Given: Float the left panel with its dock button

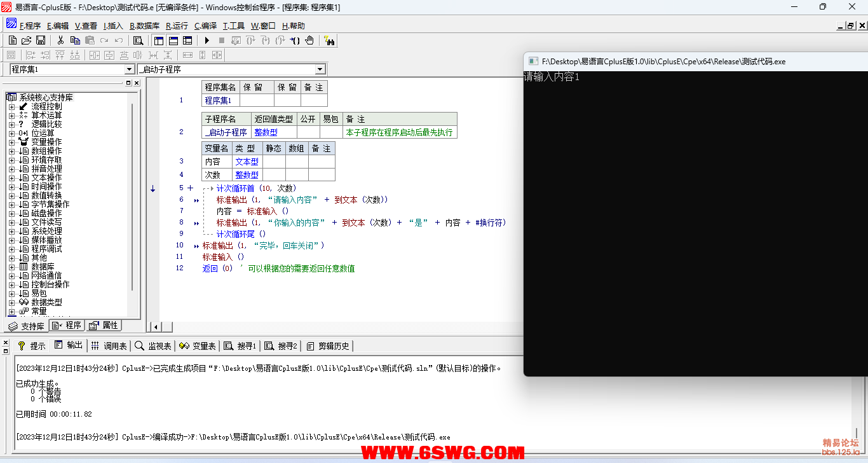Looking at the screenshot, I should [128, 83].
